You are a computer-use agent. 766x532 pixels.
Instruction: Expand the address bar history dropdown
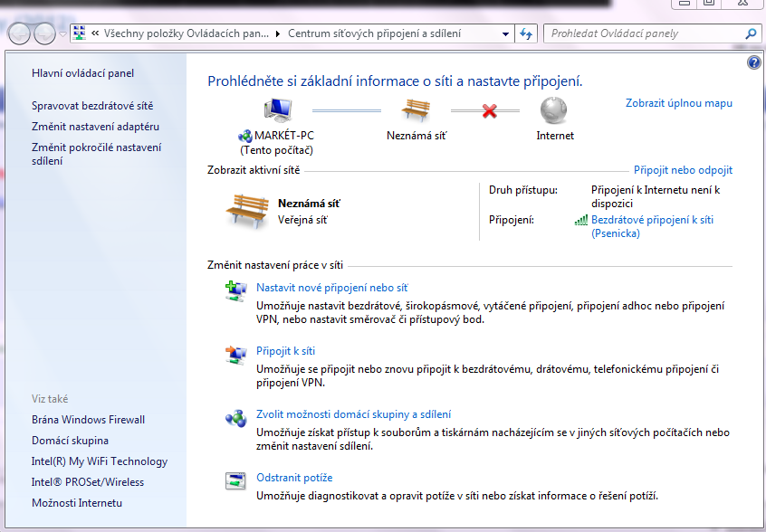505,33
